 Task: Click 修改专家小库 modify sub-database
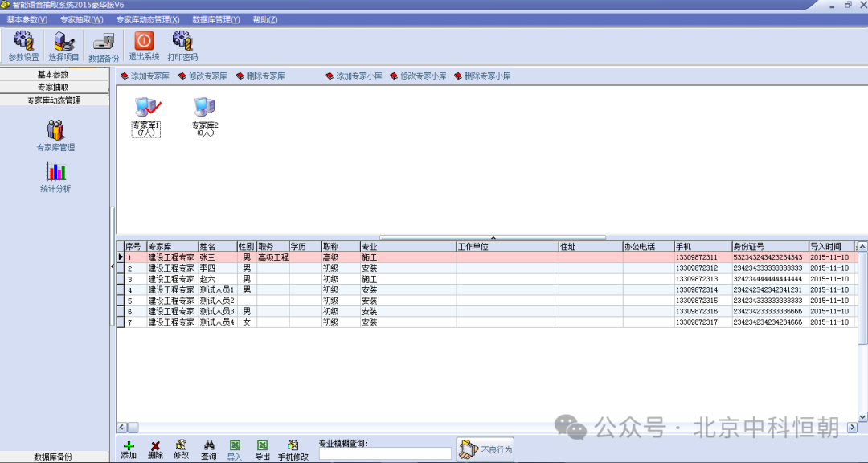(x=418, y=76)
